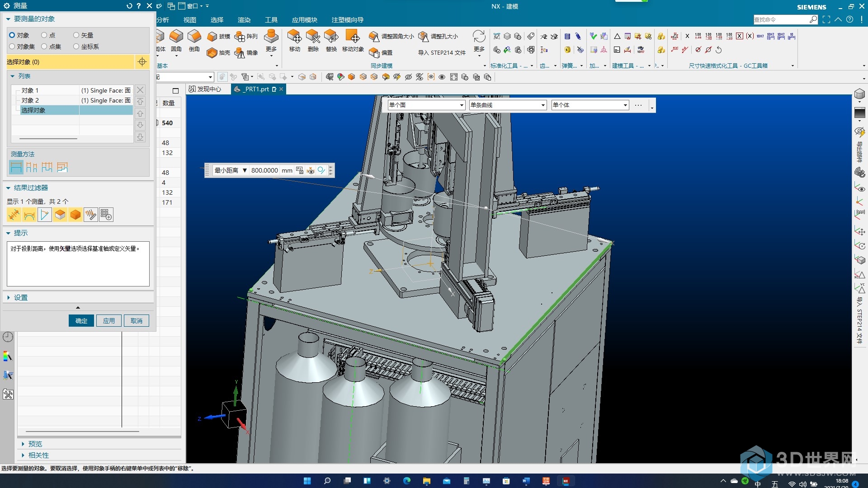This screenshot has height=488, width=868.
Task: Click the Chamfer (倒角) tool
Action: click(x=194, y=41)
